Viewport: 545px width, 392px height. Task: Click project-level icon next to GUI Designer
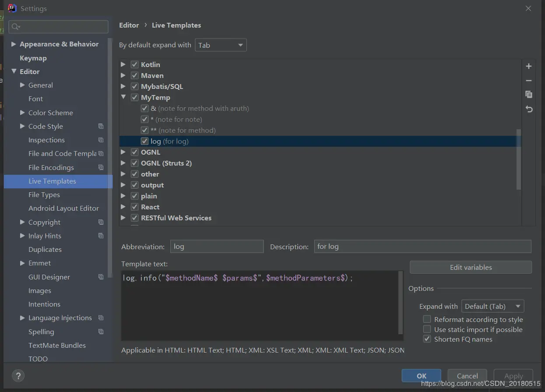(x=101, y=277)
